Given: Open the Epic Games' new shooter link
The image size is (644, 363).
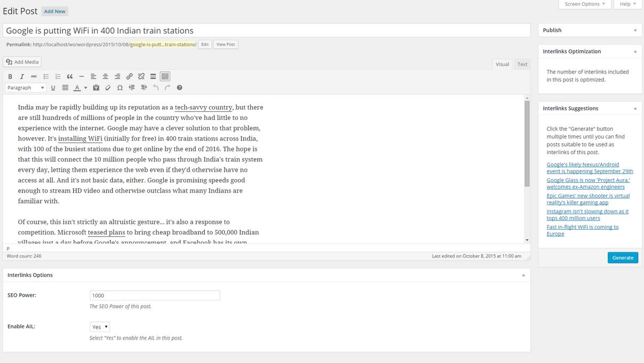Looking at the screenshot, I should [x=588, y=199].
